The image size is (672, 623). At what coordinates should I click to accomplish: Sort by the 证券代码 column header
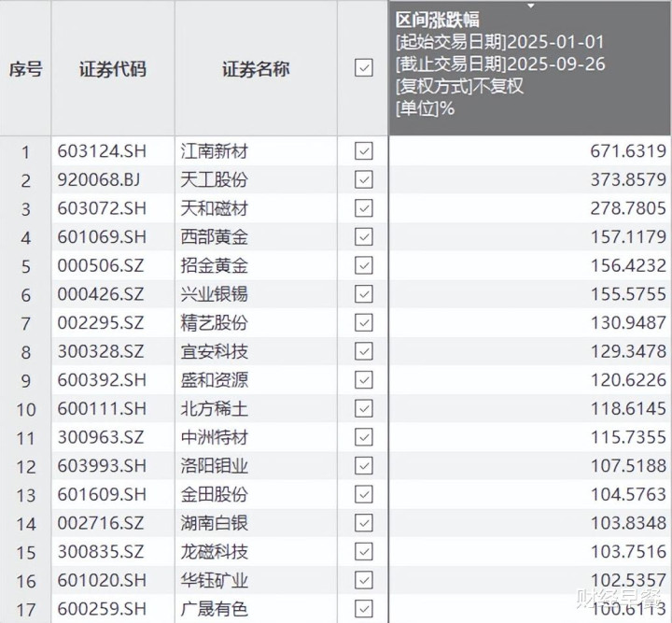click(112, 69)
